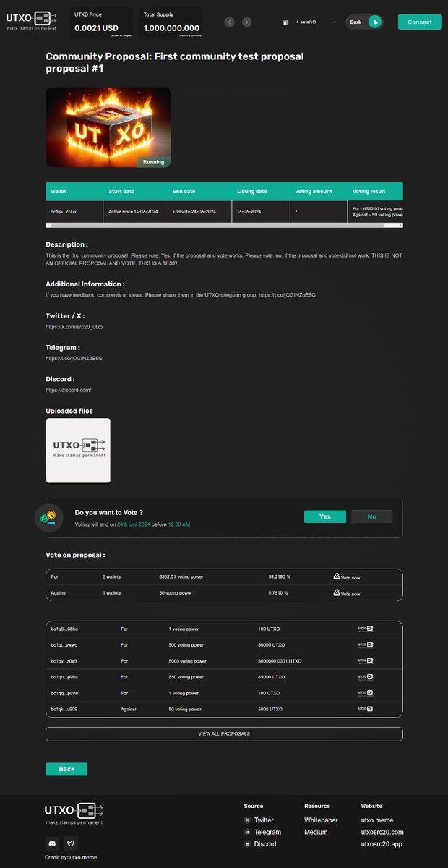Click wallet address bc1q5...7c4w cell
Screen dimensions: 448x868
pos(64,211)
